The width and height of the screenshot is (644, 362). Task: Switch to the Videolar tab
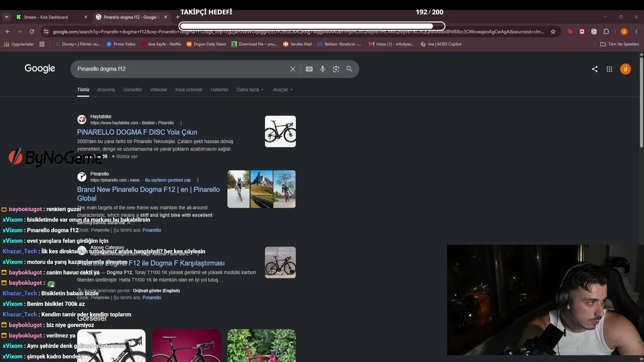[x=158, y=89]
